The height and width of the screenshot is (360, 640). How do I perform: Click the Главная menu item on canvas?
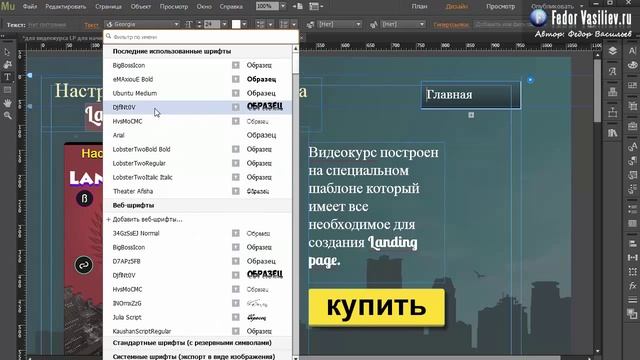471,95
